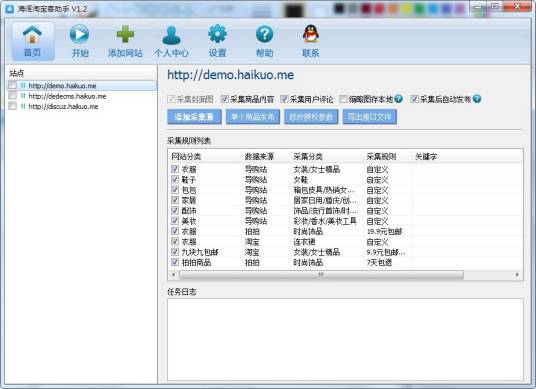The image size is (536, 389).
Task: Enable the 缩略图存本地 checkbox
Action: (343, 99)
